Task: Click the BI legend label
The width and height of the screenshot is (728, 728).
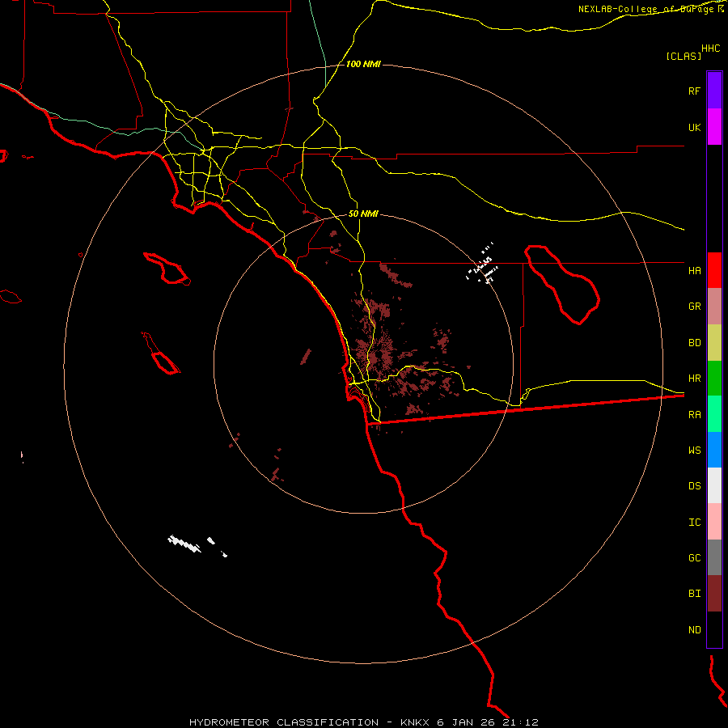Action: 694,594
